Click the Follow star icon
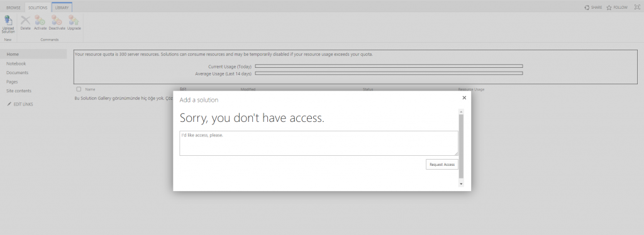The image size is (644, 235). 609,8
